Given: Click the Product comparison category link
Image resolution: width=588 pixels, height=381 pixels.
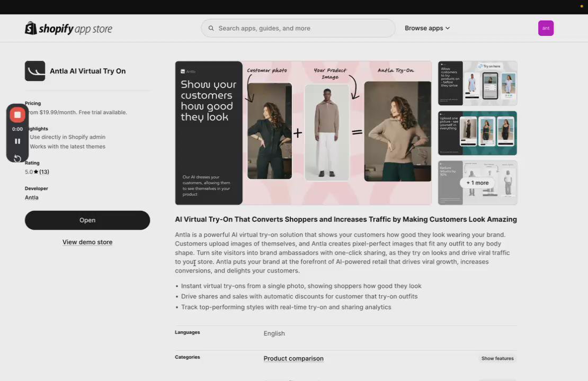Looking at the screenshot, I should coord(293,359).
